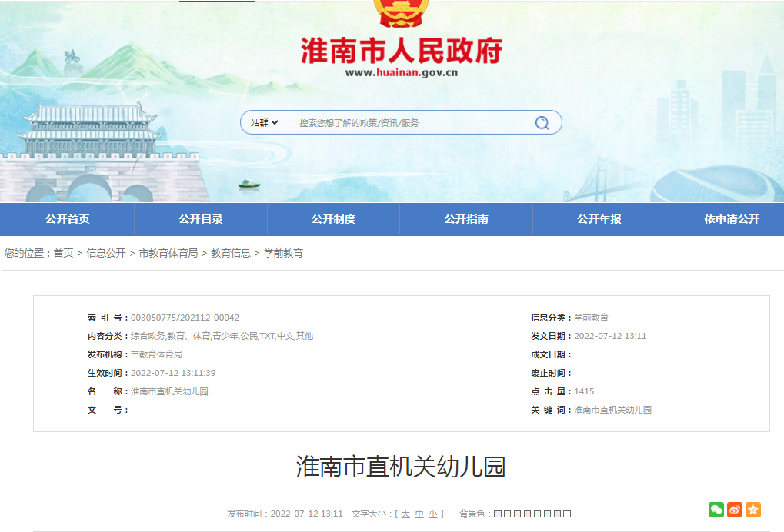The height and width of the screenshot is (532, 784).
Task: Set font size to small (小)
Action: (x=433, y=514)
